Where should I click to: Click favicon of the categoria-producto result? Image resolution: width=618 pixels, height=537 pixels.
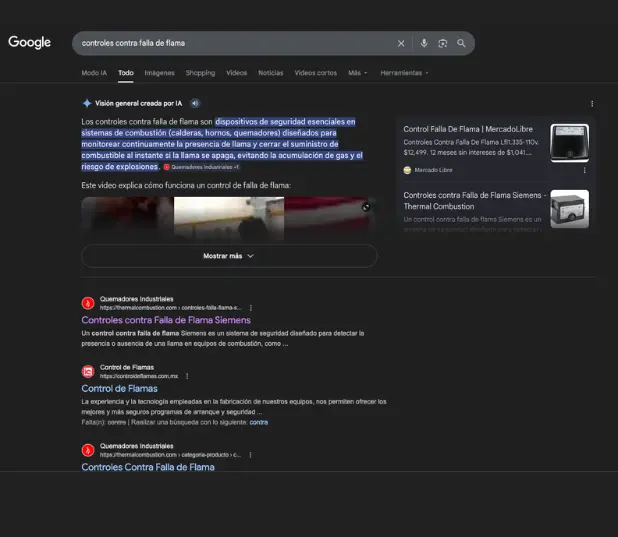(88, 450)
